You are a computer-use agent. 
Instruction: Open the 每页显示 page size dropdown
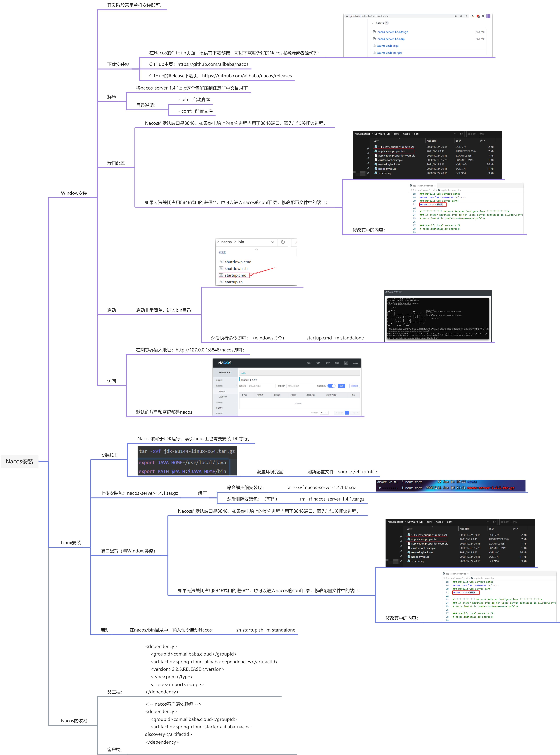coord(324,412)
